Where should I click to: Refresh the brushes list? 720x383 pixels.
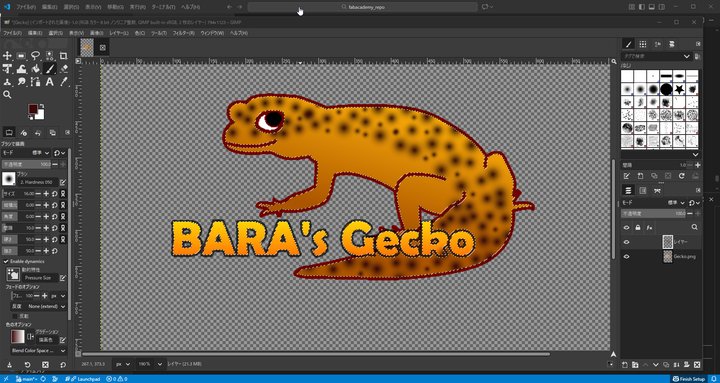pyautogui.click(x=682, y=176)
